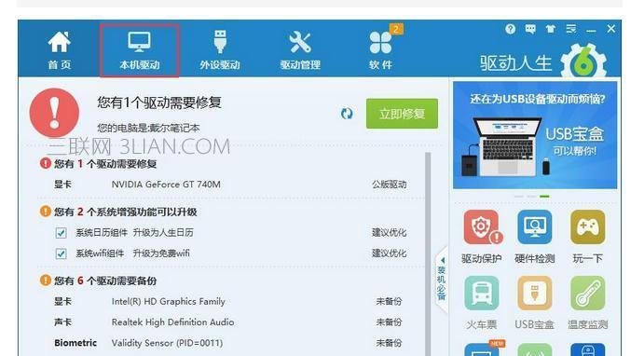The image size is (644, 356).
Task: Click the 立即修复 button
Action: pyautogui.click(x=402, y=114)
